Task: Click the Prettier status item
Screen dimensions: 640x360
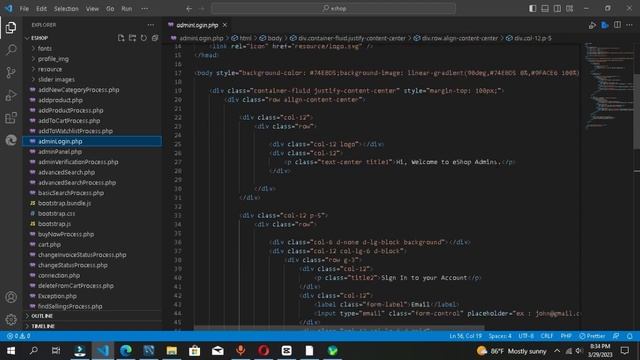Action: [592, 336]
